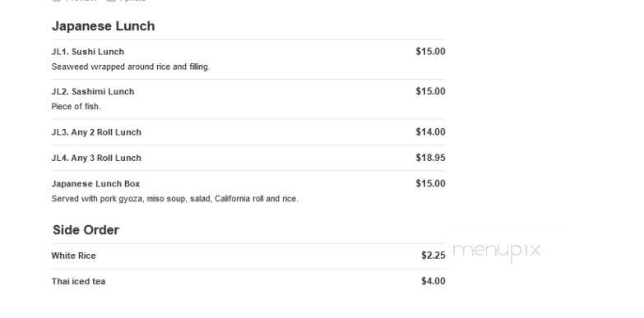Image resolution: width=644 pixels, height=318 pixels.
Task: Click the $14.00 price for Any 2 Roll Lunch
Action: [430, 132]
